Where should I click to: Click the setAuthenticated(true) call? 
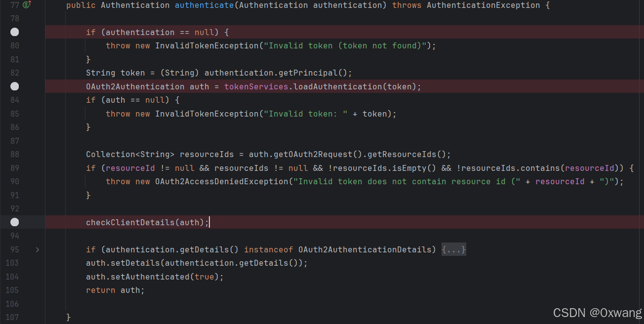click(165, 277)
